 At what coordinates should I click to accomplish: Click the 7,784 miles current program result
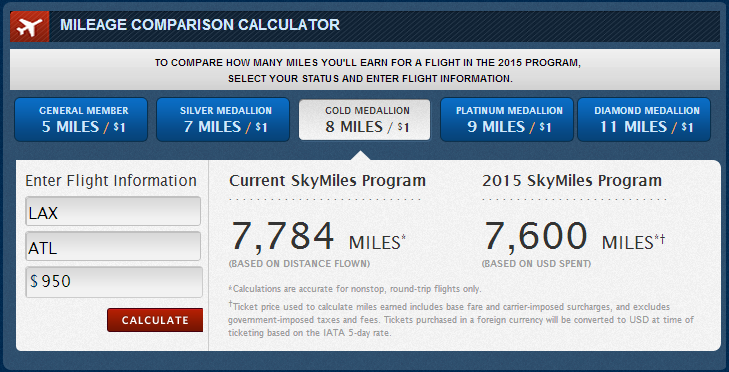tap(318, 237)
